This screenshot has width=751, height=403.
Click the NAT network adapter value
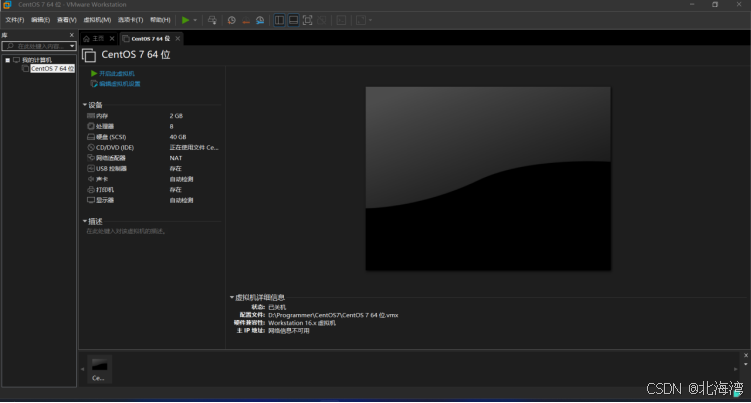tap(176, 158)
